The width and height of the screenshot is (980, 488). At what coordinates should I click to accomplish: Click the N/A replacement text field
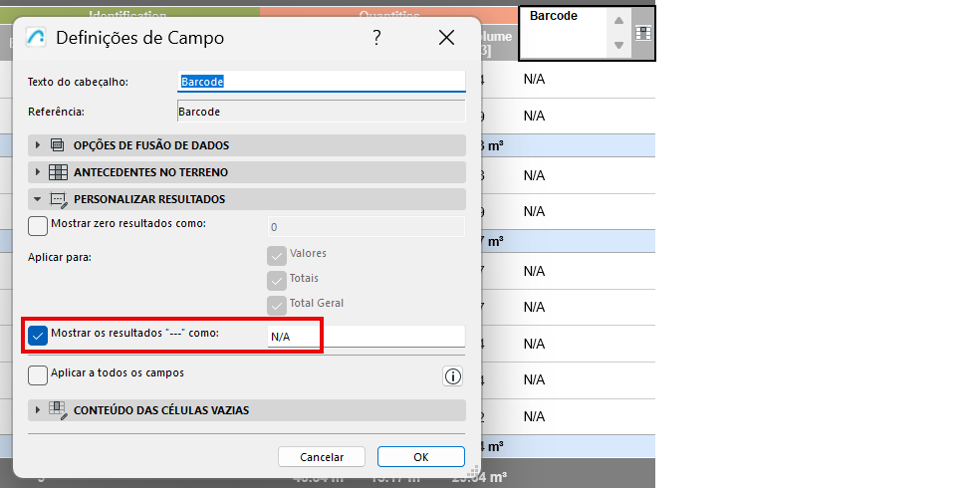tap(367, 337)
